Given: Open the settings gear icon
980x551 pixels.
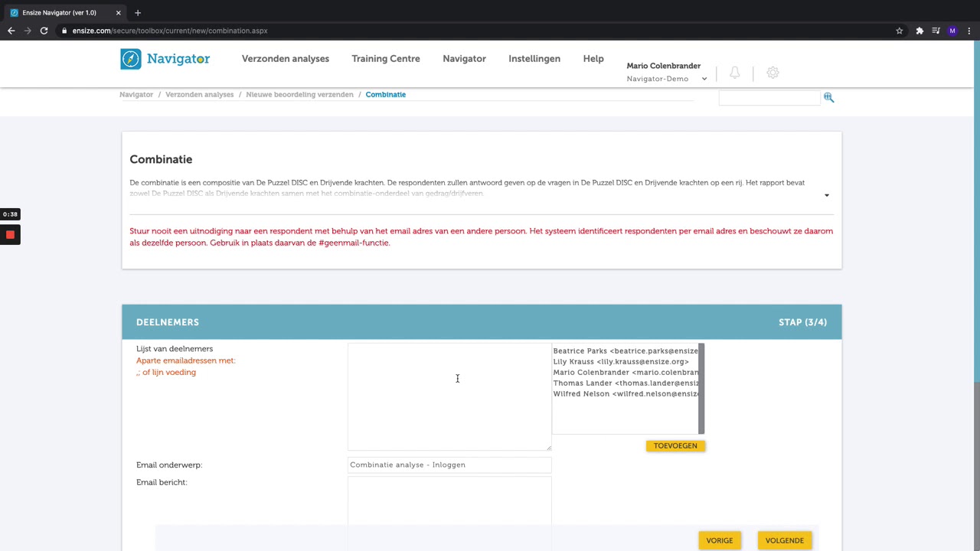Looking at the screenshot, I should pyautogui.click(x=773, y=73).
